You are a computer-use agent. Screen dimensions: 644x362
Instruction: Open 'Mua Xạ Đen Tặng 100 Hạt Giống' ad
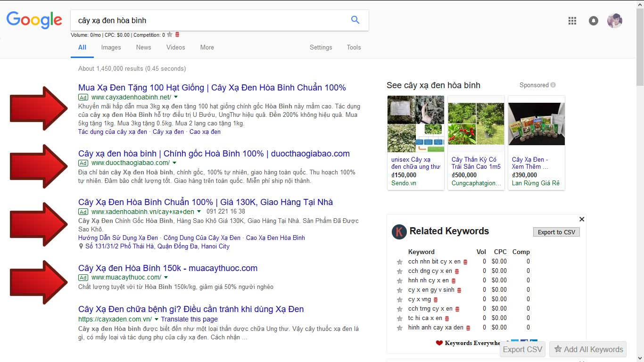pyautogui.click(x=212, y=88)
